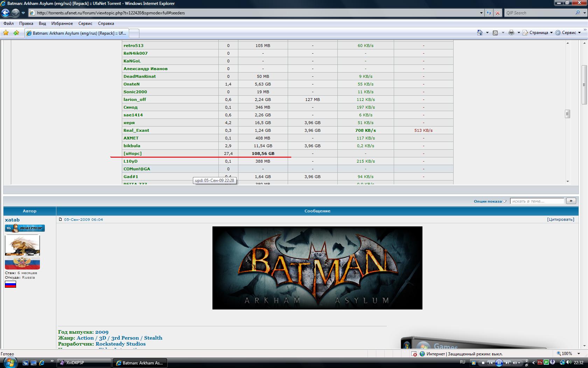Open recent pages dropdown next to Forward
This screenshot has height=368, width=588.
[23, 13]
